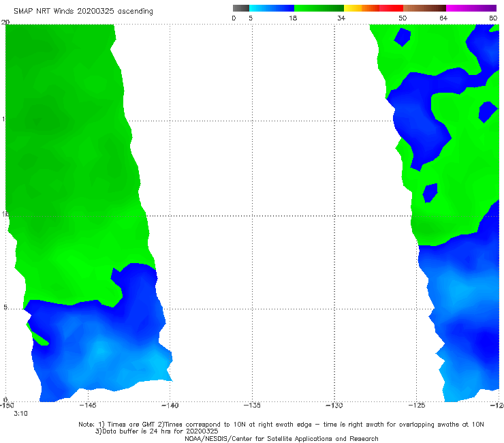Image resolution: width=504 pixels, height=443 pixels.
Task: Click the 'Note: 1) Times are GMT' text line
Action: 281,425
